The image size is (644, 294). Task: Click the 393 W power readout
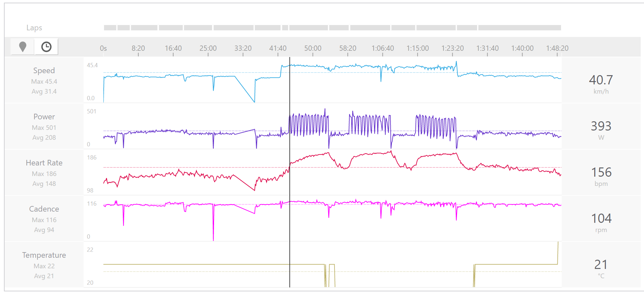[601, 126]
